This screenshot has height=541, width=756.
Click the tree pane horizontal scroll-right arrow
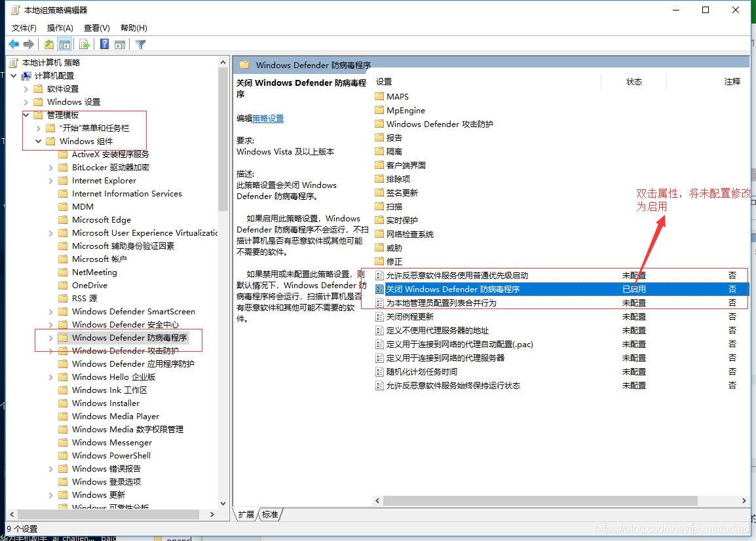212,515
